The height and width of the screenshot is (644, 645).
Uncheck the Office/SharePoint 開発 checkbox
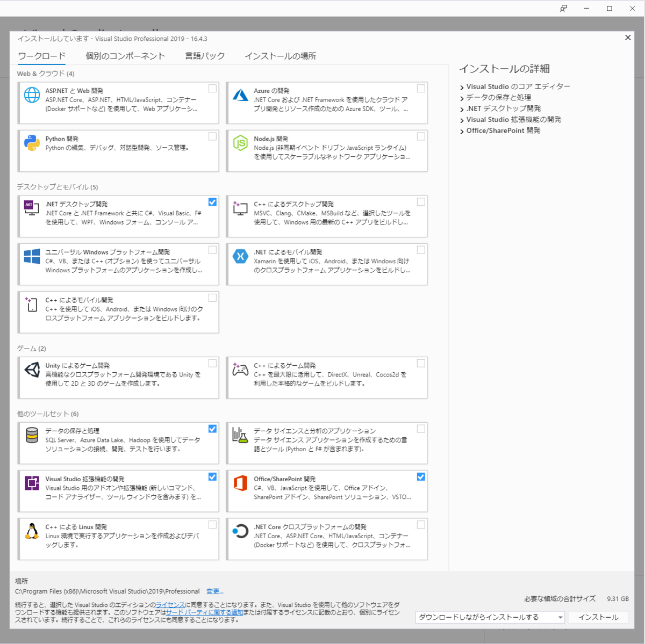tap(421, 476)
